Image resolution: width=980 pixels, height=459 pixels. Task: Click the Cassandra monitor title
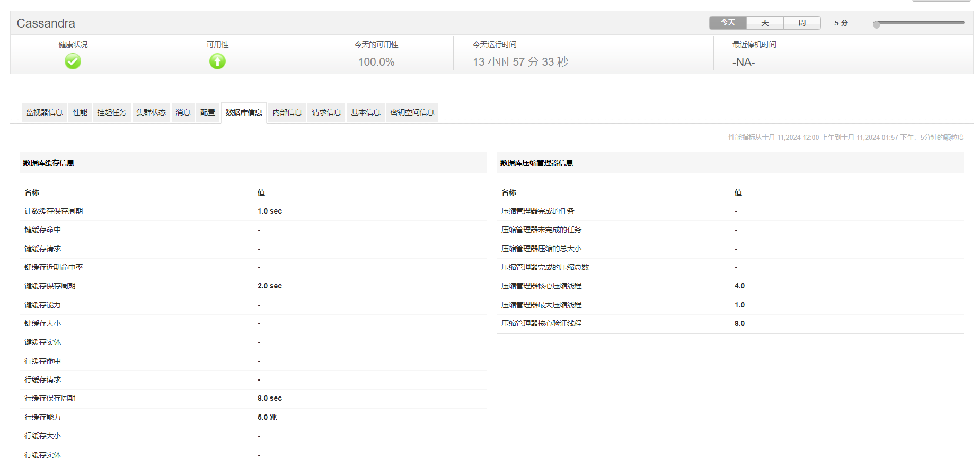point(46,23)
